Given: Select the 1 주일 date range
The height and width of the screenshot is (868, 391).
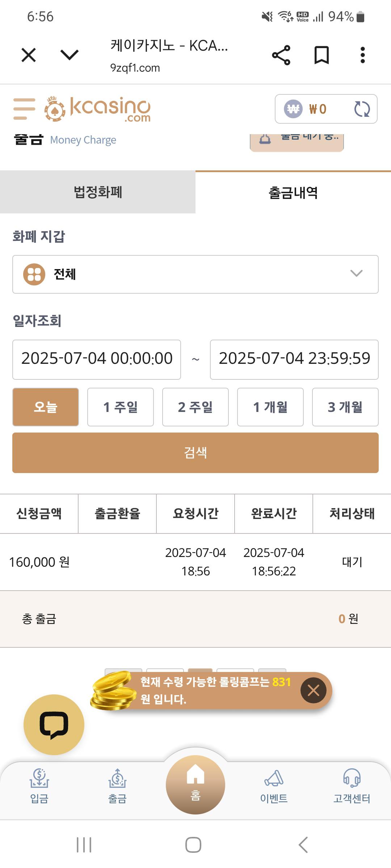Looking at the screenshot, I should pos(121,407).
